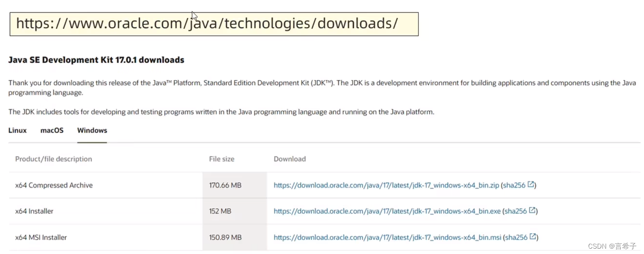Select the 'x64 MSI Installer' description text

41,237
